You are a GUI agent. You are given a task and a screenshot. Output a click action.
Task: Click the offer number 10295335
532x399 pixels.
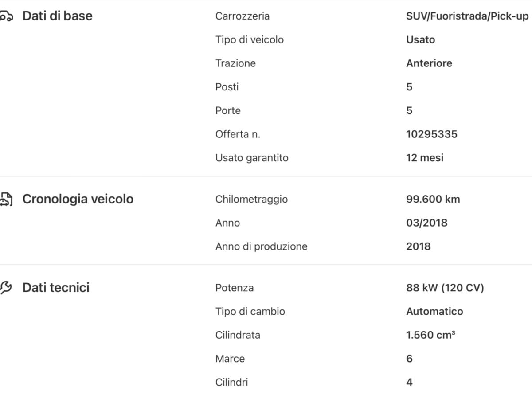[x=431, y=134]
